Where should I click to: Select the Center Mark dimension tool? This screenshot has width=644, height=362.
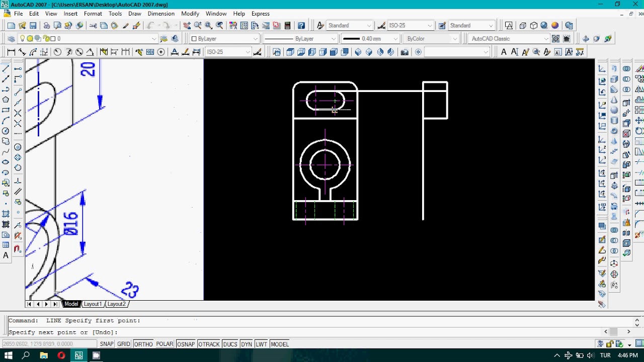161,52
